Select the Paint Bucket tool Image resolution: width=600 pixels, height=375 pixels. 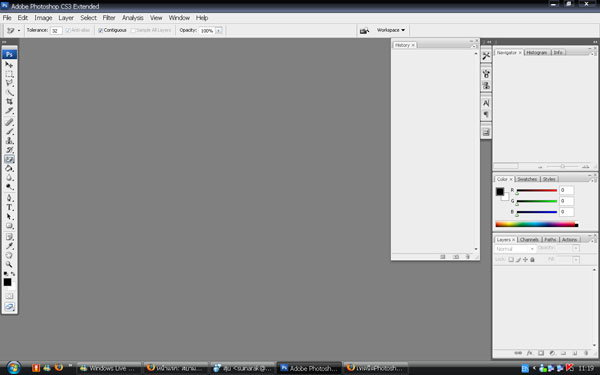click(x=9, y=168)
